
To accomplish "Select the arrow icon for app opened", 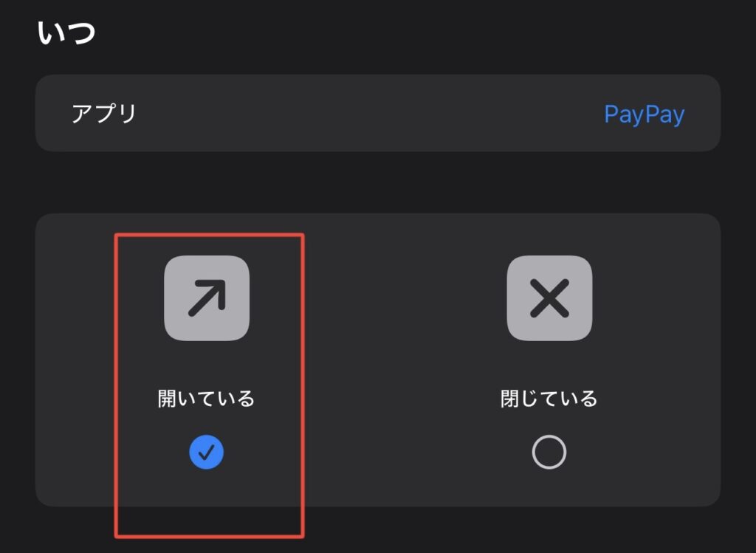I will tap(207, 298).
